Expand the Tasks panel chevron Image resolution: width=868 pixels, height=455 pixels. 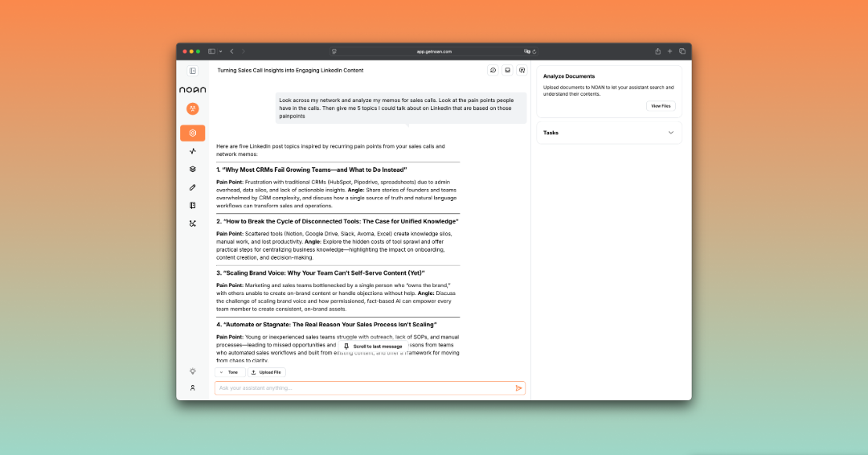671,133
